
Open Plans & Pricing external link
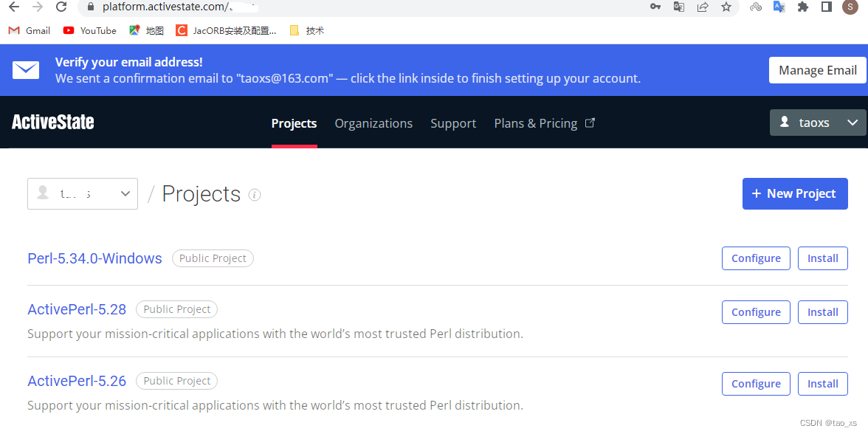(x=544, y=123)
